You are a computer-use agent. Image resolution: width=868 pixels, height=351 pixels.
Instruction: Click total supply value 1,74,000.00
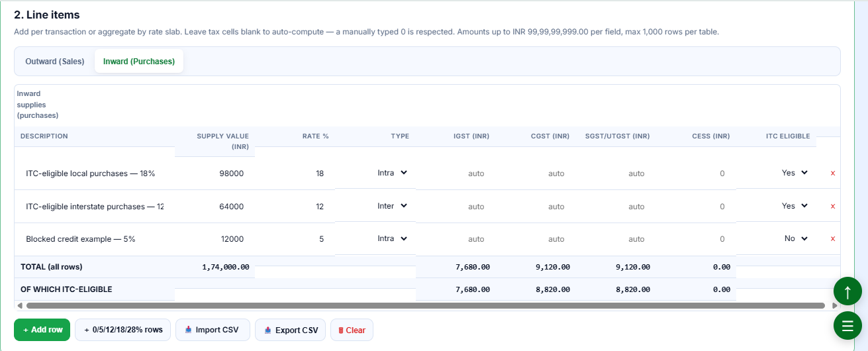click(x=225, y=267)
